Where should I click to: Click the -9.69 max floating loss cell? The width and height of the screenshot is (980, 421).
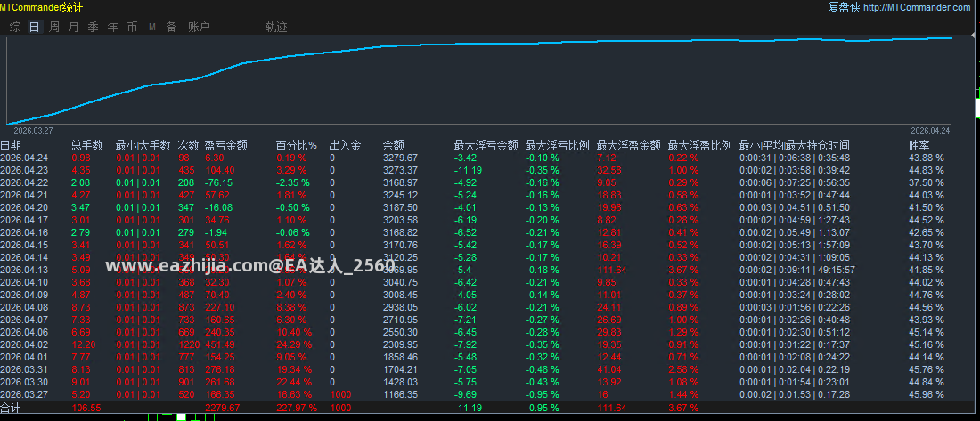pyautogui.click(x=466, y=395)
